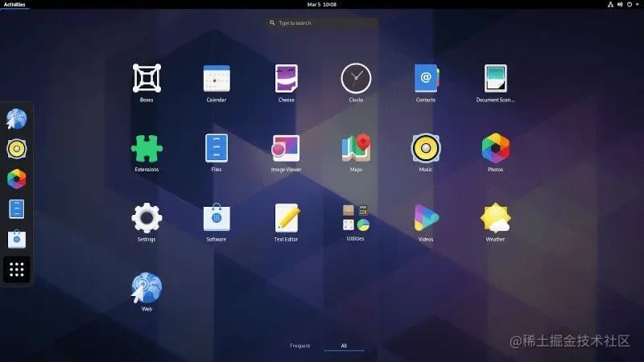This screenshot has height=362, width=644.
Task: Click the volume icon in top bar
Action: click(620, 5)
